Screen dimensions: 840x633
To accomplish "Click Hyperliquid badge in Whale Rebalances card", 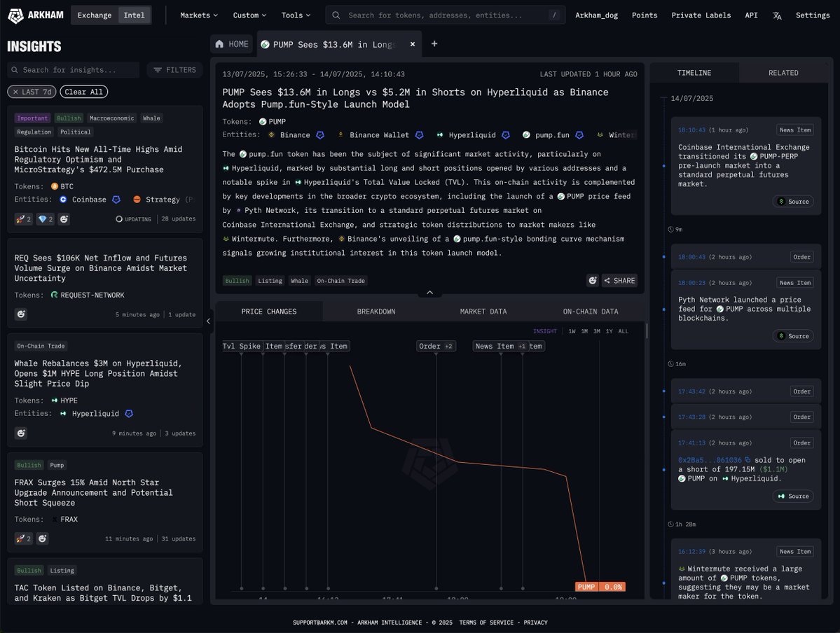I will point(129,413).
